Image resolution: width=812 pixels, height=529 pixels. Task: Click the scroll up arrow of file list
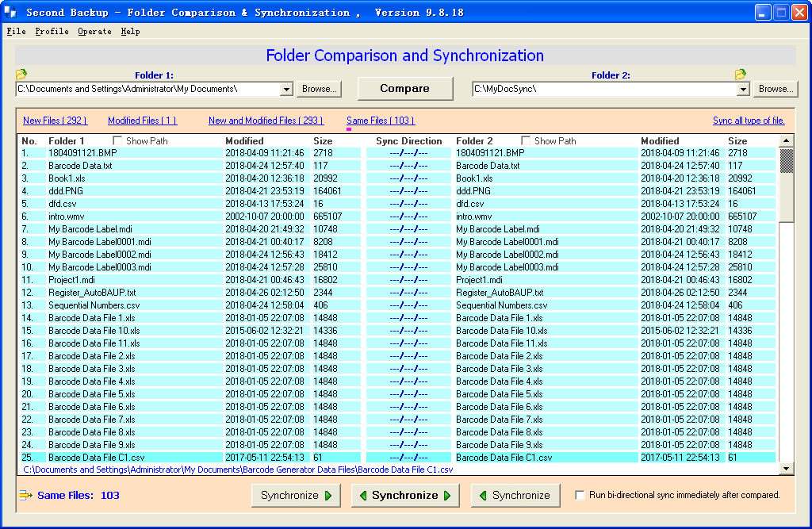click(786, 141)
